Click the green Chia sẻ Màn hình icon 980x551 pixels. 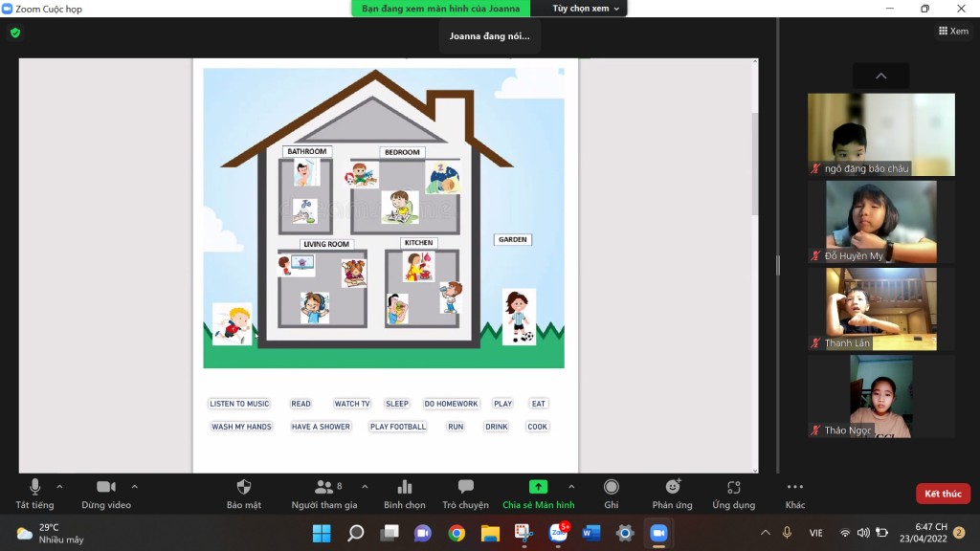(538, 487)
